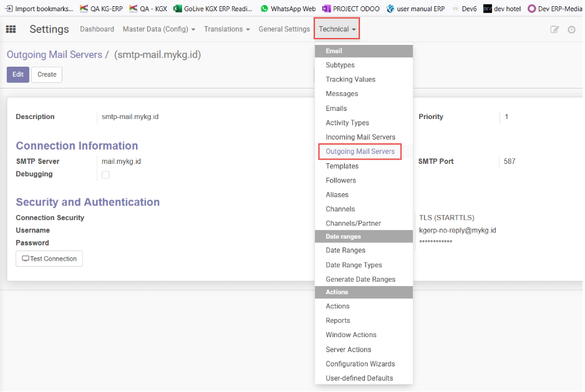Select Outgoing Mail Servers menu item
This screenshot has height=392, width=585.
pyautogui.click(x=360, y=151)
